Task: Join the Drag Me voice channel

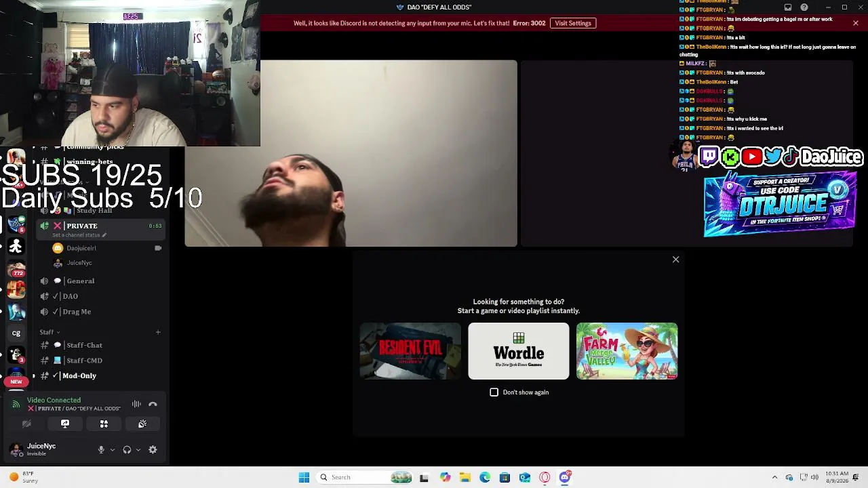Action: point(102,312)
